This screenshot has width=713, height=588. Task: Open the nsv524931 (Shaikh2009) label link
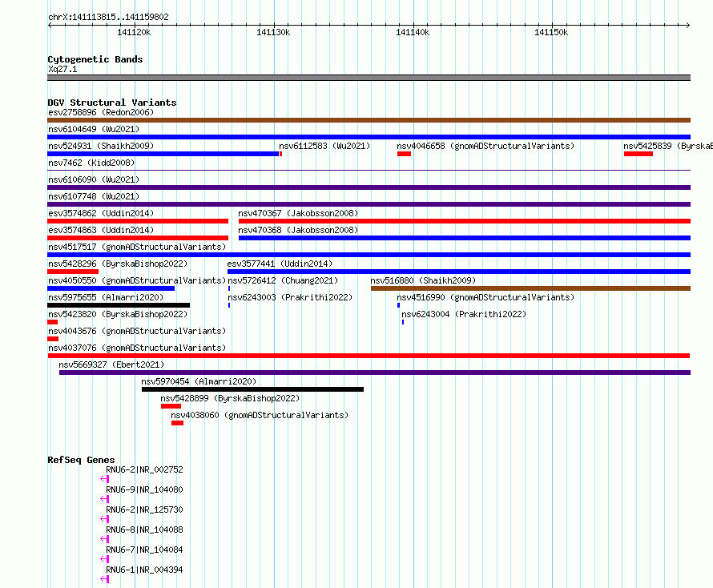[101, 146]
